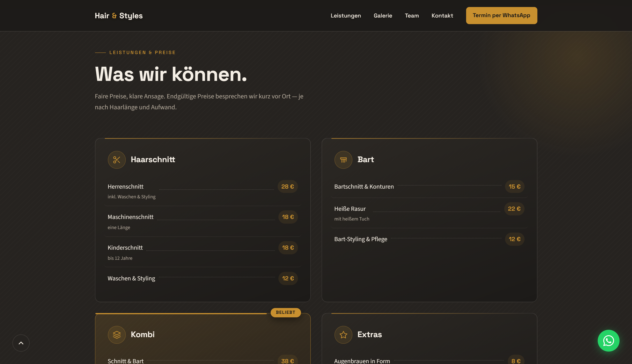Click the Extras card heading
This screenshot has width=632, height=364.
[x=369, y=334]
